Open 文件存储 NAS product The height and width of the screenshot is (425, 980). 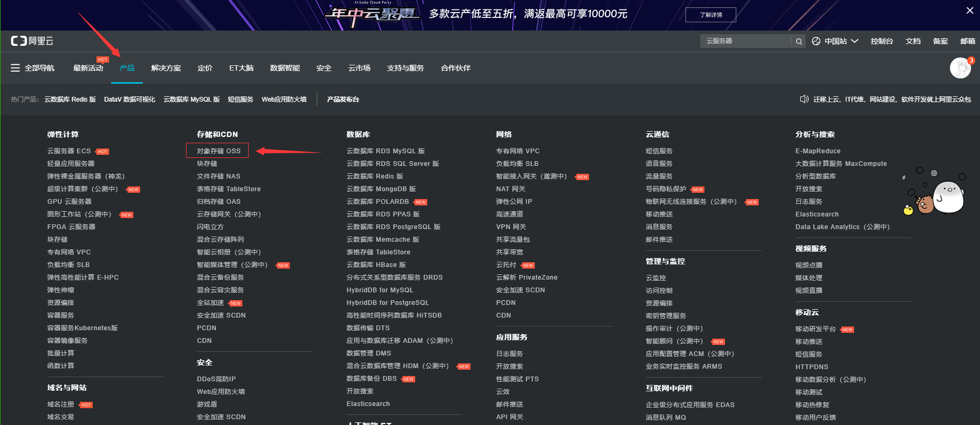tap(219, 176)
